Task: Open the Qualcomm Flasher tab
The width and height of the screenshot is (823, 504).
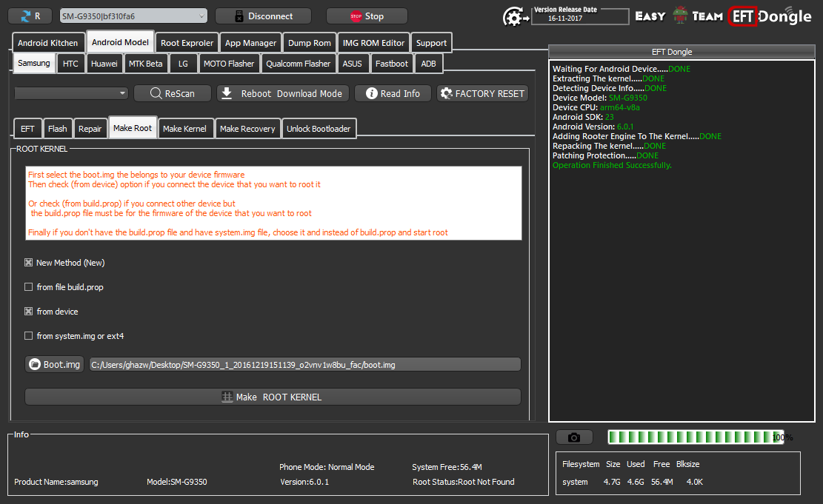Action: coord(298,64)
